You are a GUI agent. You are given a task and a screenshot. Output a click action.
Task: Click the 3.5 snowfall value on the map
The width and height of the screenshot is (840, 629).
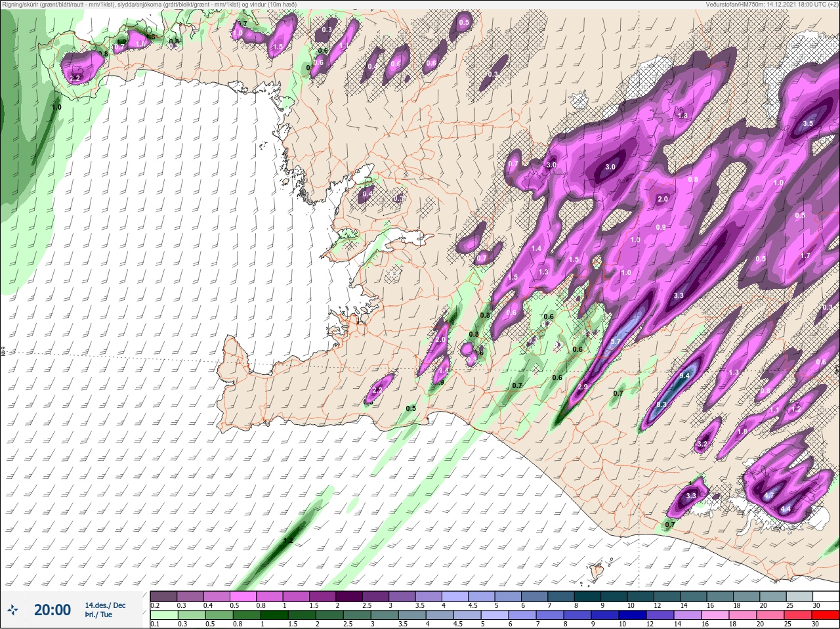click(808, 123)
